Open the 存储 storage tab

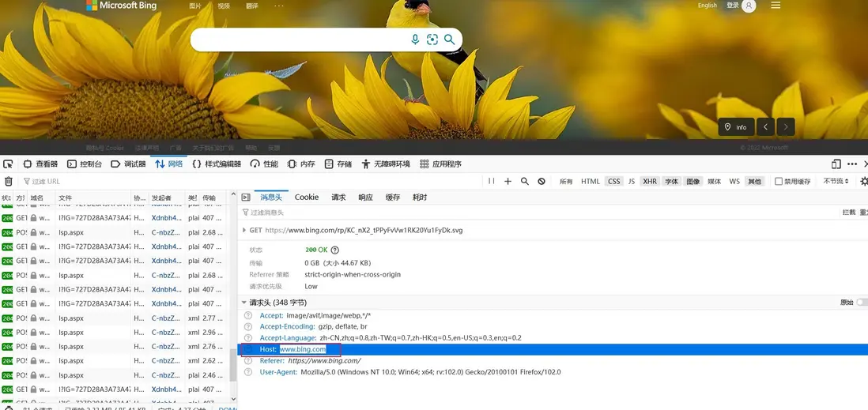click(338, 164)
